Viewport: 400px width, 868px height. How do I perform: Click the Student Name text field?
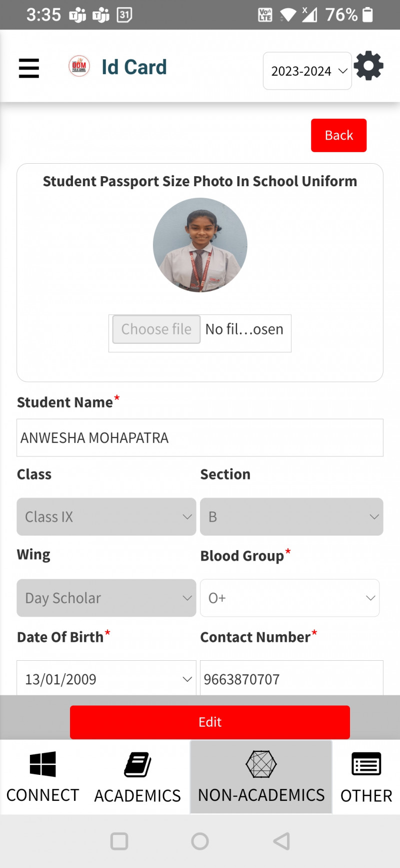point(200,438)
